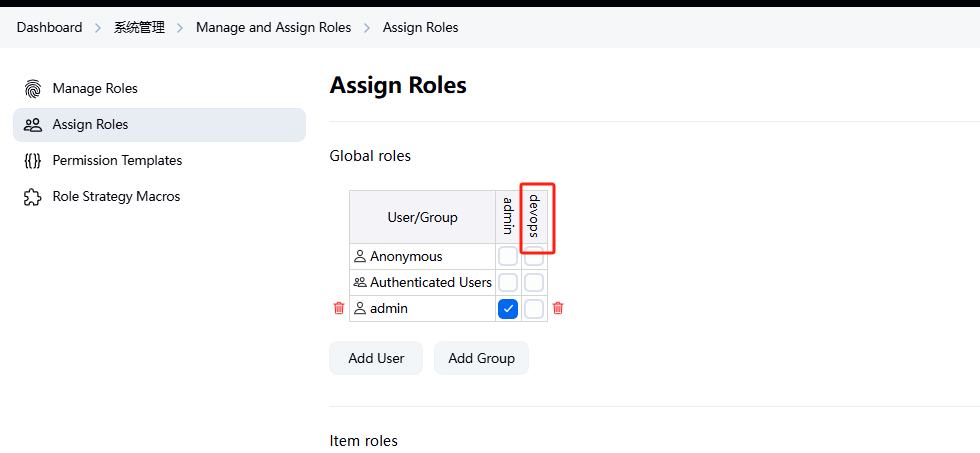
Task: Click the red trash icon left of admin row
Action: point(339,309)
